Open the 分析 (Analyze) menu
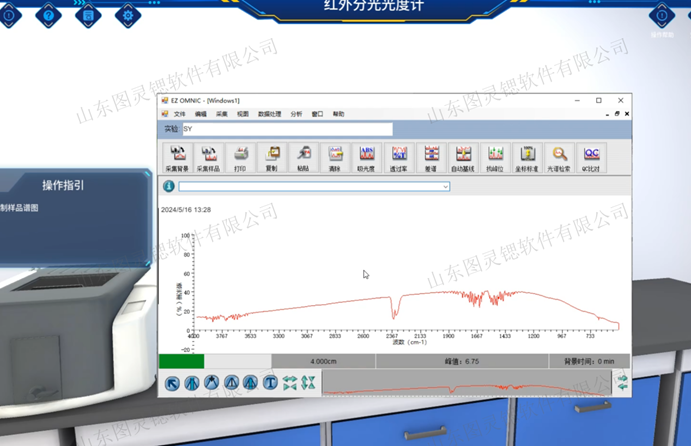This screenshot has height=446, width=691. (296, 114)
